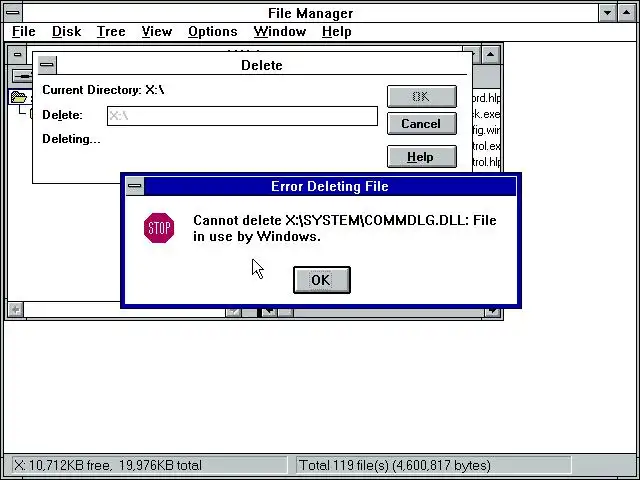The width and height of the screenshot is (640, 480).
Task: Click the Delete dialog title bar
Action: (x=262, y=65)
